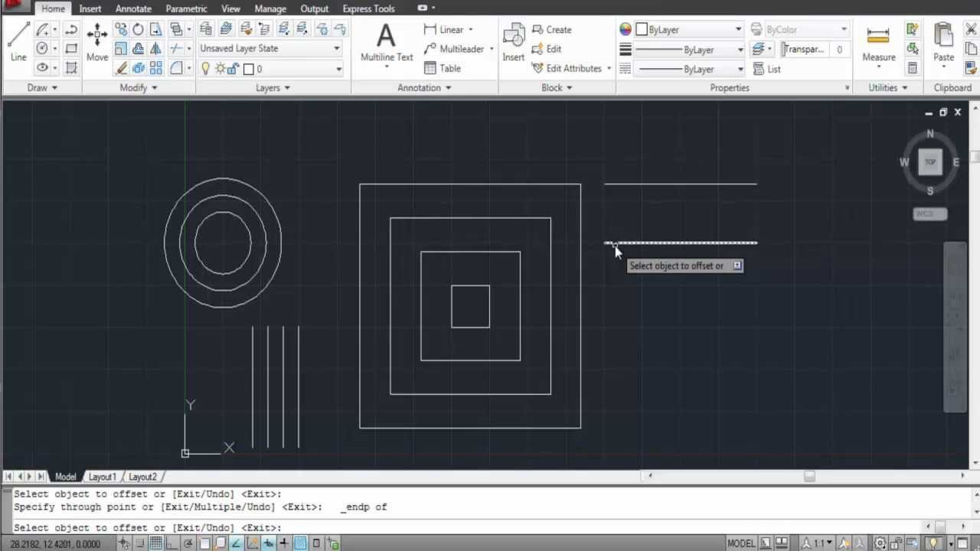Expand the Utilities panel

click(x=887, y=87)
